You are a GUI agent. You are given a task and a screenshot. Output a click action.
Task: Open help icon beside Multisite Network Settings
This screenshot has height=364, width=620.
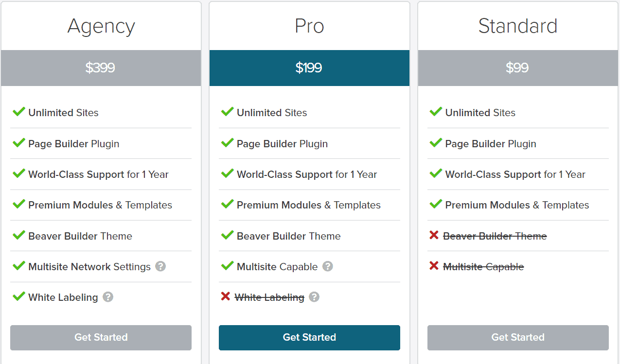[160, 266]
